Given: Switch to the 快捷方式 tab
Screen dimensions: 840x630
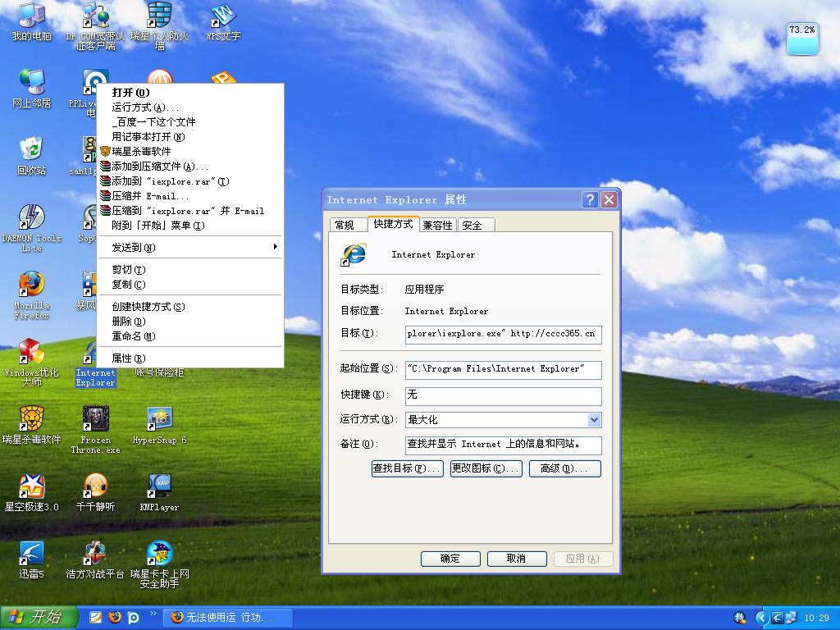Looking at the screenshot, I should 393,224.
